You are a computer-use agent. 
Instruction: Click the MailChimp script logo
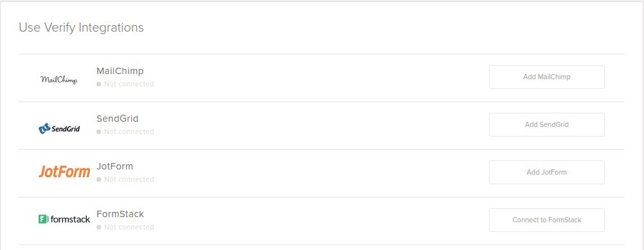59,79
